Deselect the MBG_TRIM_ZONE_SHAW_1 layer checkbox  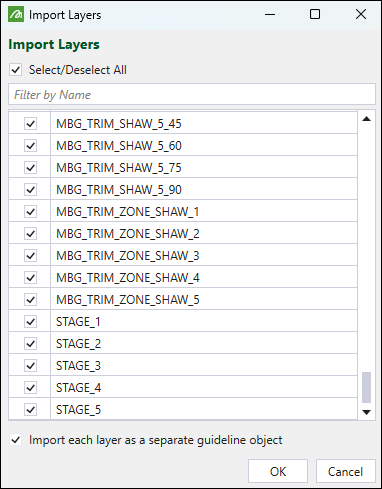30,212
